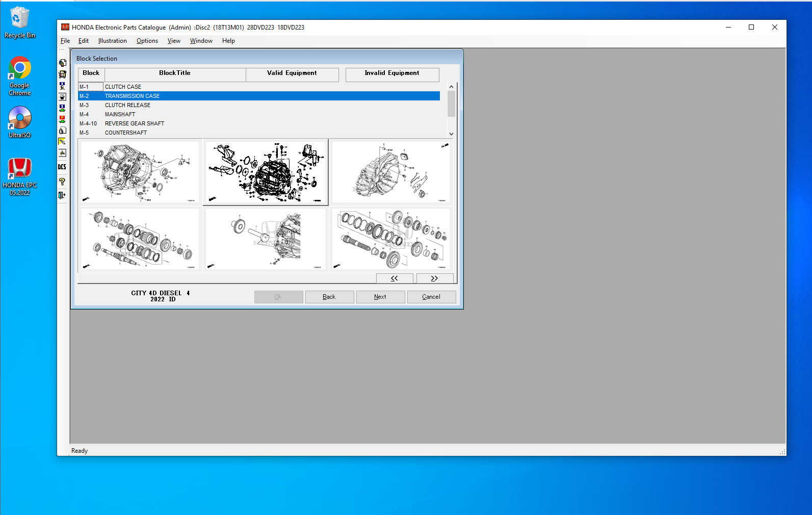Open the Options menu

tap(147, 41)
